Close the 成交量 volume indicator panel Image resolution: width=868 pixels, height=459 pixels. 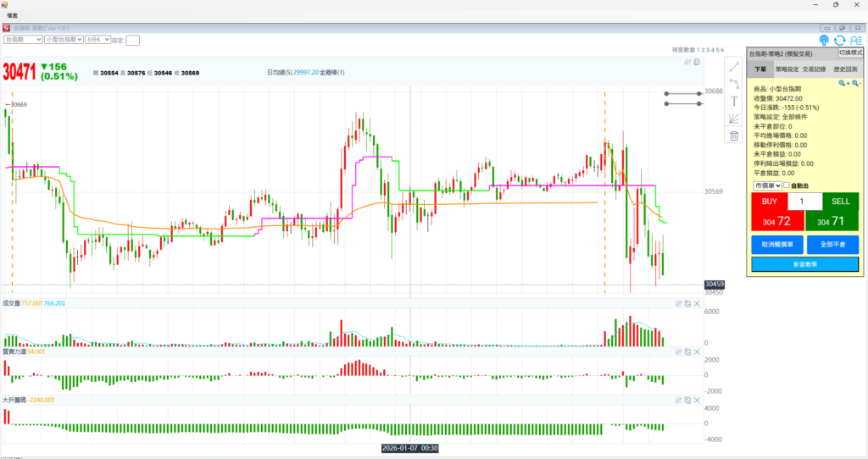(696, 302)
